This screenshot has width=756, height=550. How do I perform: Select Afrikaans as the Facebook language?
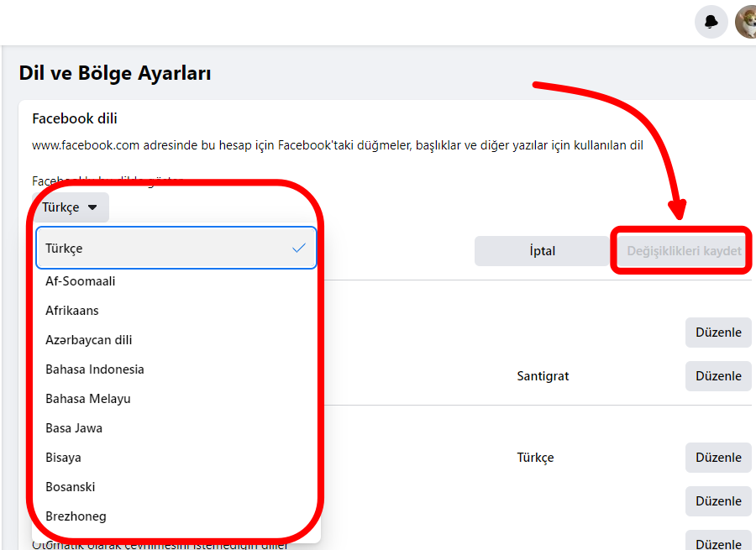[72, 311]
